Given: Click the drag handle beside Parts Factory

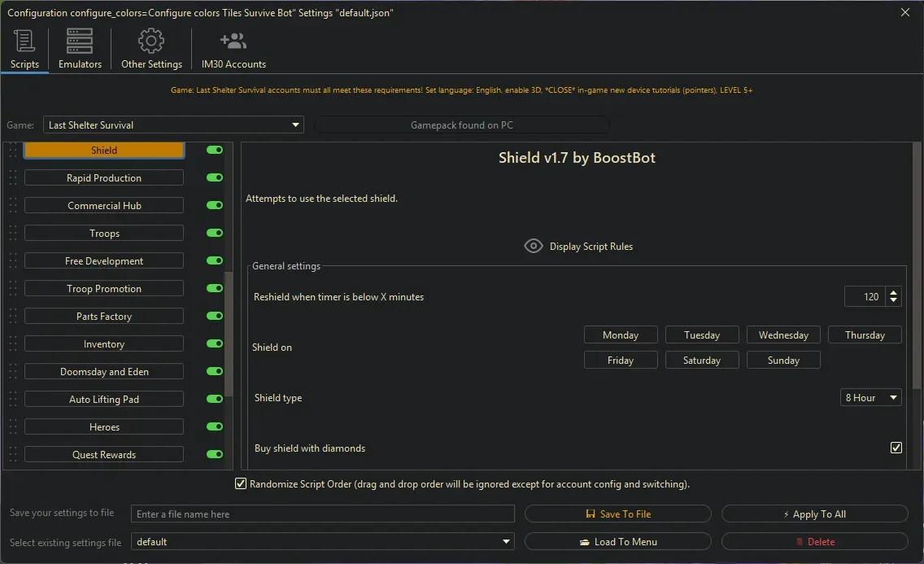Looking at the screenshot, I should [x=12, y=317].
